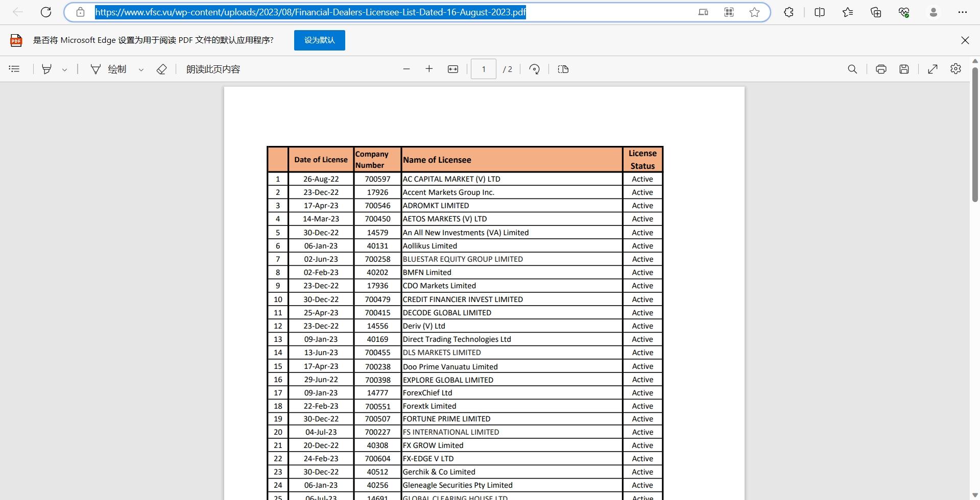
Task: Zoom out the PDF
Action: tap(407, 69)
